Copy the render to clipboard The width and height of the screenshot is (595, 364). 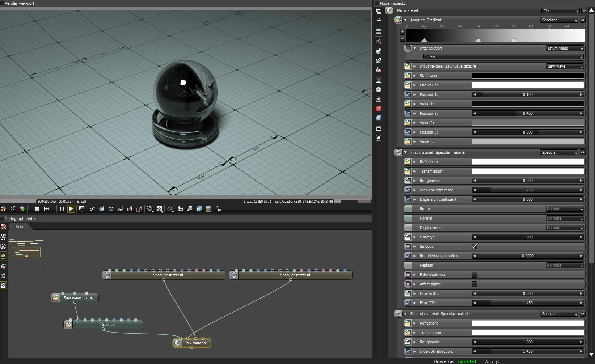coord(180,209)
